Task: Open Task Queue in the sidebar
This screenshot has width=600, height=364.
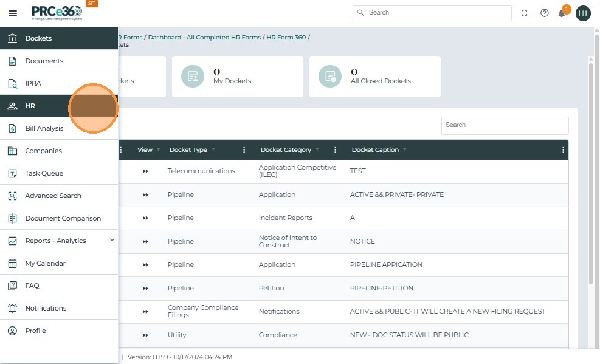Action: coord(44,173)
